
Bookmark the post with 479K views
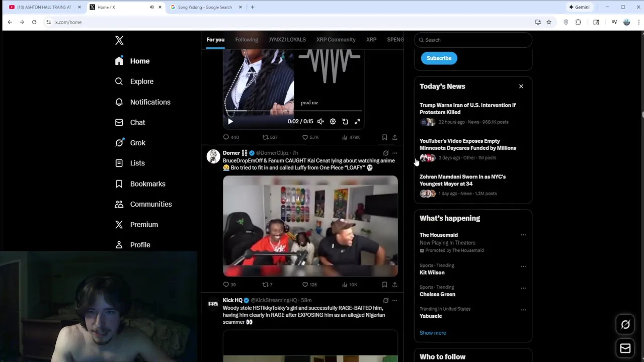coord(384,137)
